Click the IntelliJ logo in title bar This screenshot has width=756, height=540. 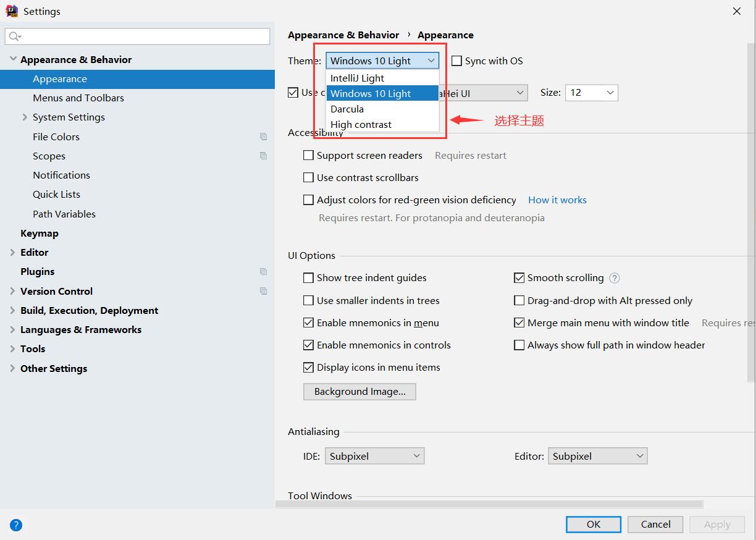coord(12,11)
